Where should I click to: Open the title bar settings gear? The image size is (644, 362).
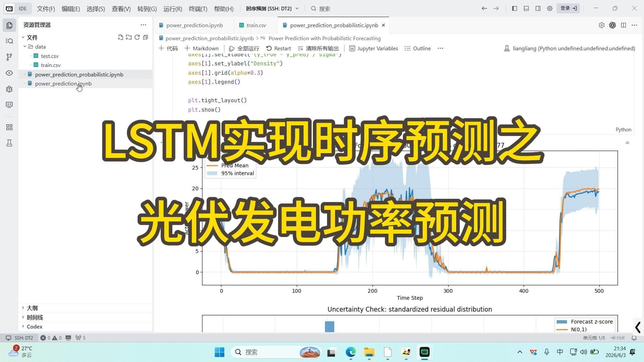click(550, 8)
